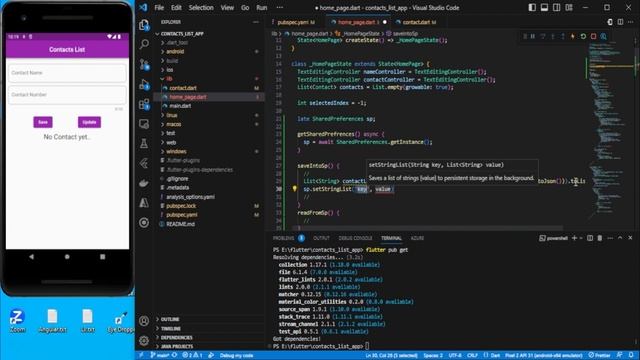Image resolution: width=640 pixels, height=360 pixels.
Task: Click the VS Code logo icon
Action: 143,7
